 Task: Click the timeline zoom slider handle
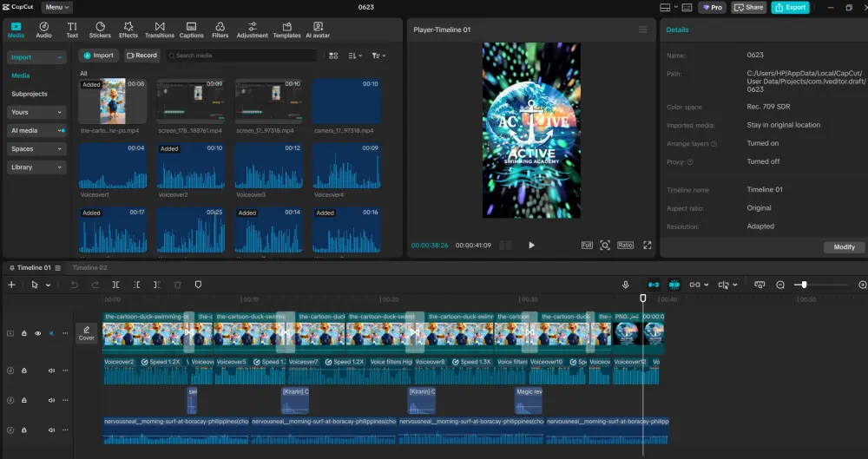[804, 285]
